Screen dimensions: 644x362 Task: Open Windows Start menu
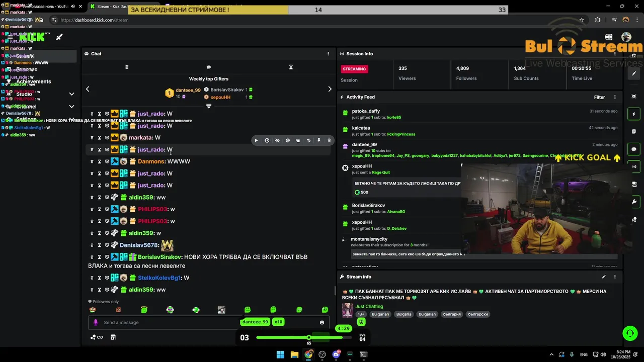pyautogui.click(x=280, y=354)
